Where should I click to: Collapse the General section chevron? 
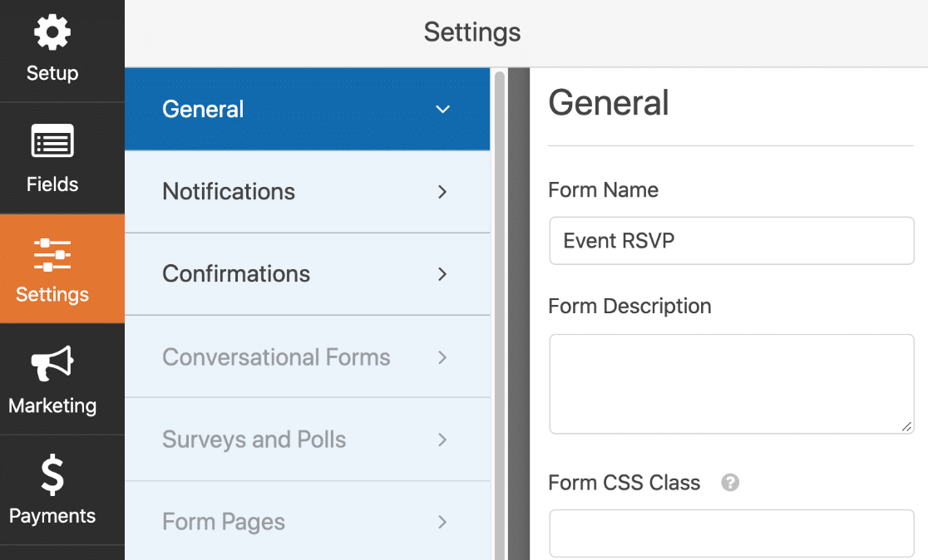tap(442, 110)
